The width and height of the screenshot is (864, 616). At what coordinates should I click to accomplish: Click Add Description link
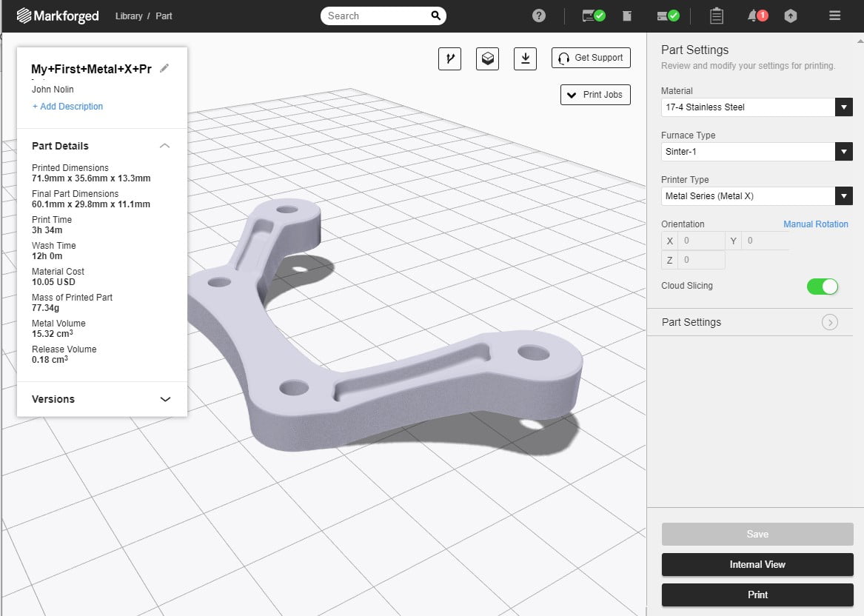coord(67,107)
